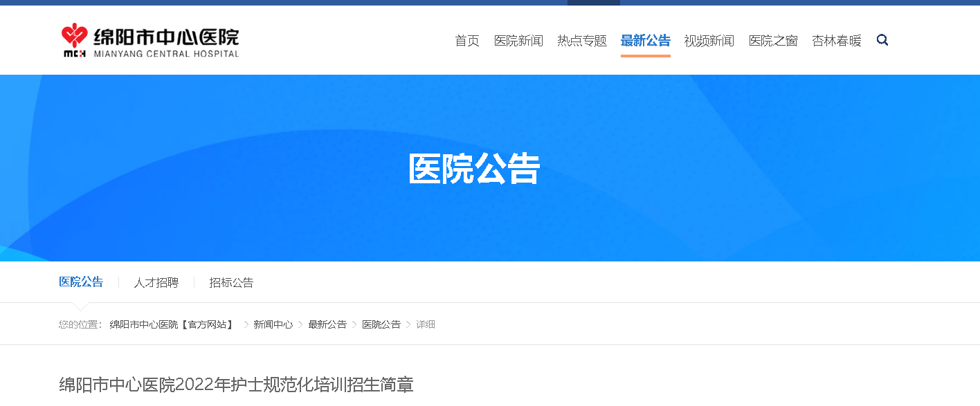Click the 您的位置 label
The height and width of the screenshot is (406, 980).
pos(80,324)
